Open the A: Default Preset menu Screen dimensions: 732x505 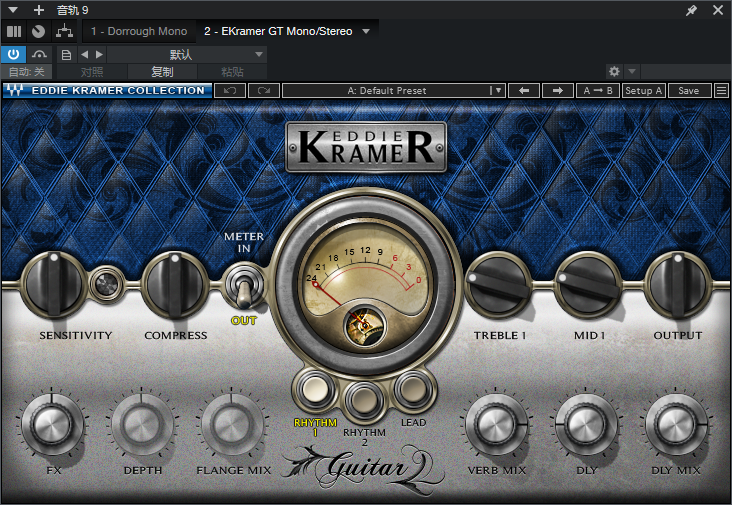pyautogui.click(x=394, y=91)
